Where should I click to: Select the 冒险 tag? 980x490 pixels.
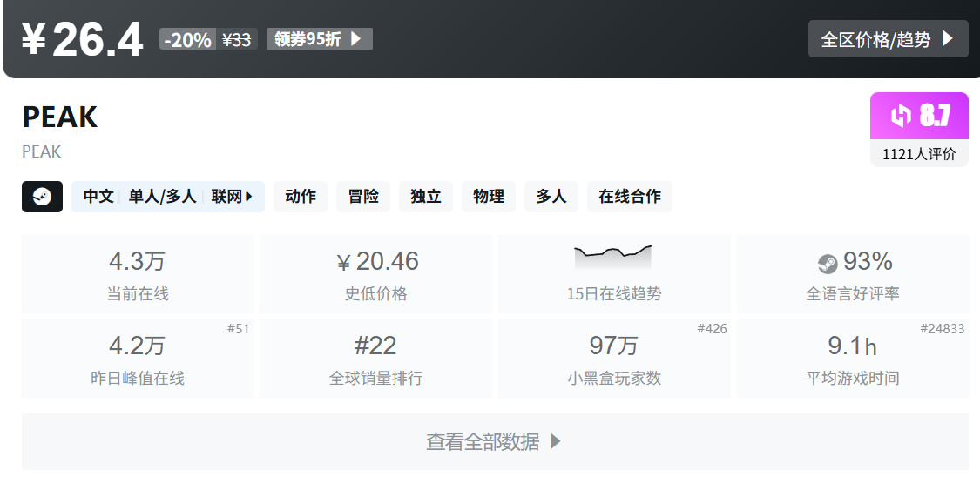coord(363,197)
